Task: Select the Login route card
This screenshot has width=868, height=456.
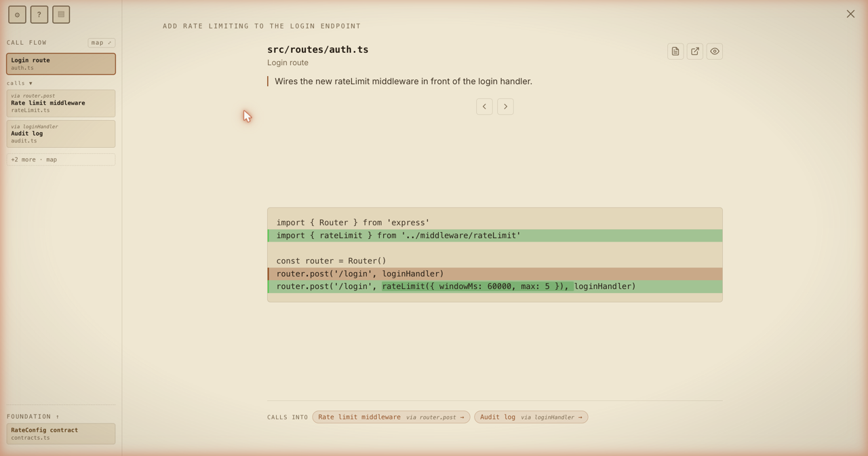Action: 61,64
